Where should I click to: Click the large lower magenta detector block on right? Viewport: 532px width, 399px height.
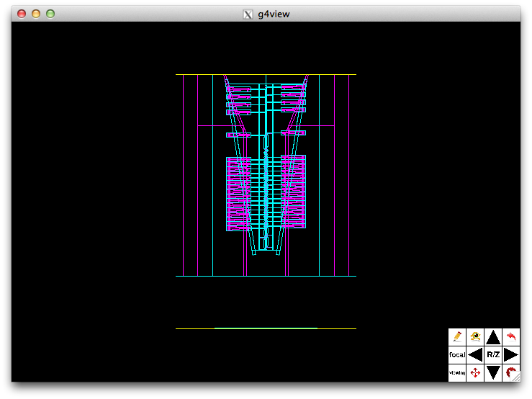(x=294, y=192)
